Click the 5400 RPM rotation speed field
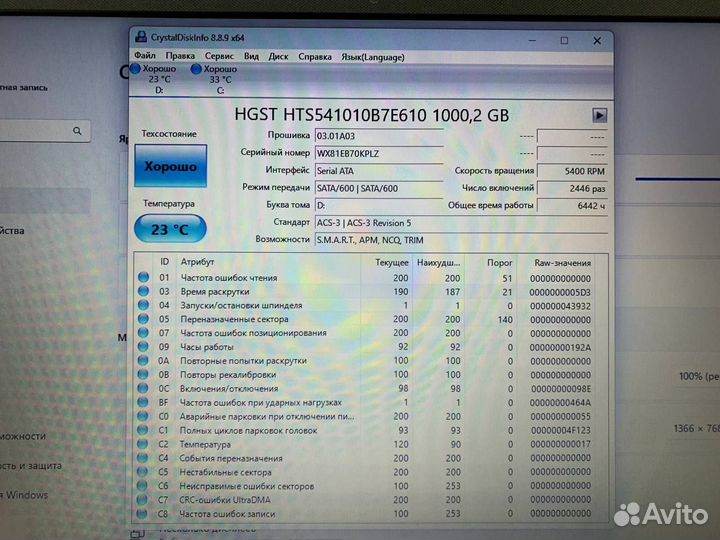This screenshot has height=540, width=720. point(572,171)
